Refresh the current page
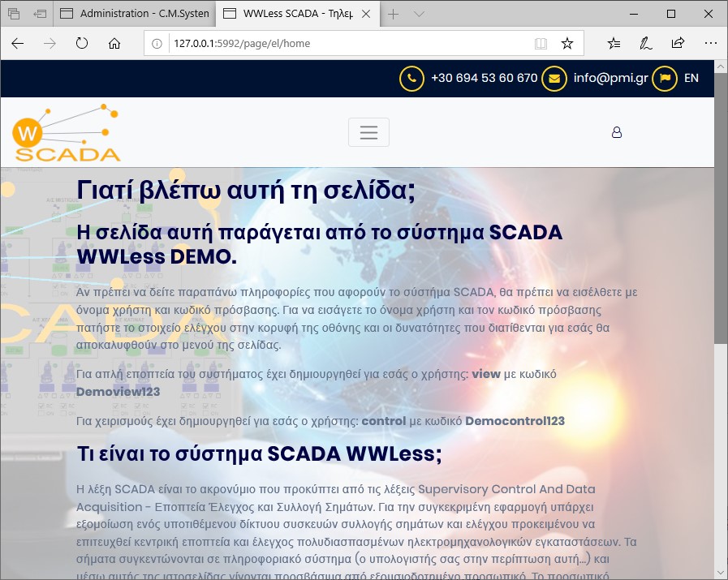 tap(82, 44)
